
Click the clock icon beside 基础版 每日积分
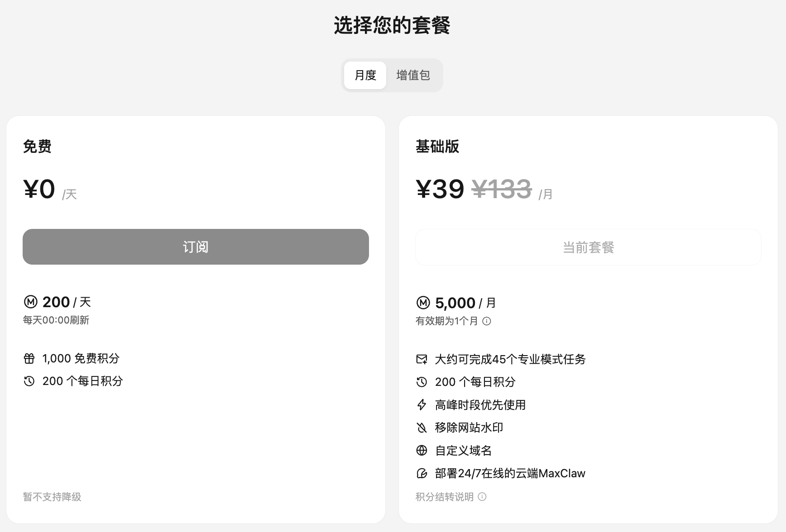[422, 382]
